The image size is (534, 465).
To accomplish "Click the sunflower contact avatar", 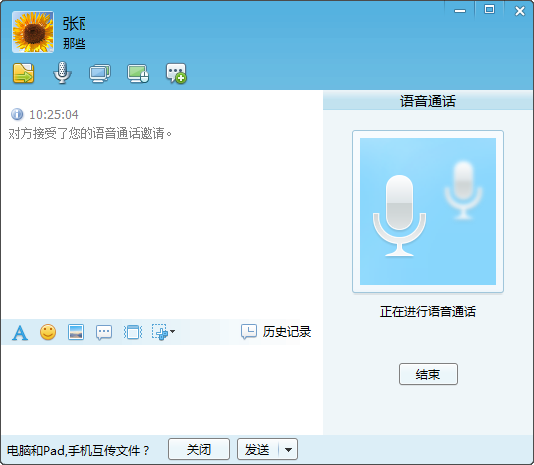I will (33, 32).
